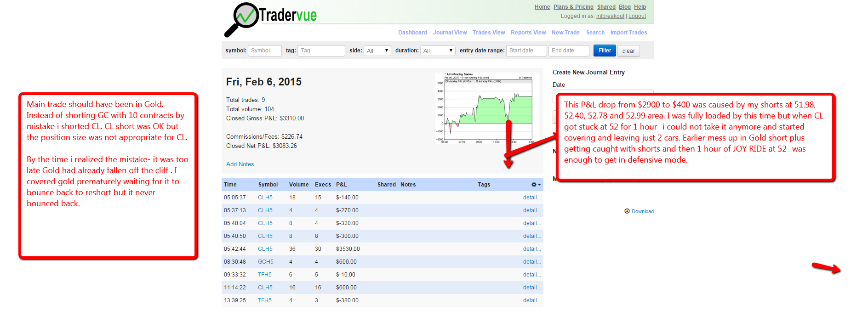Open detail for the 09:33:32 trade
This screenshot has width=868, height=333.
click(x=532, y=275)
